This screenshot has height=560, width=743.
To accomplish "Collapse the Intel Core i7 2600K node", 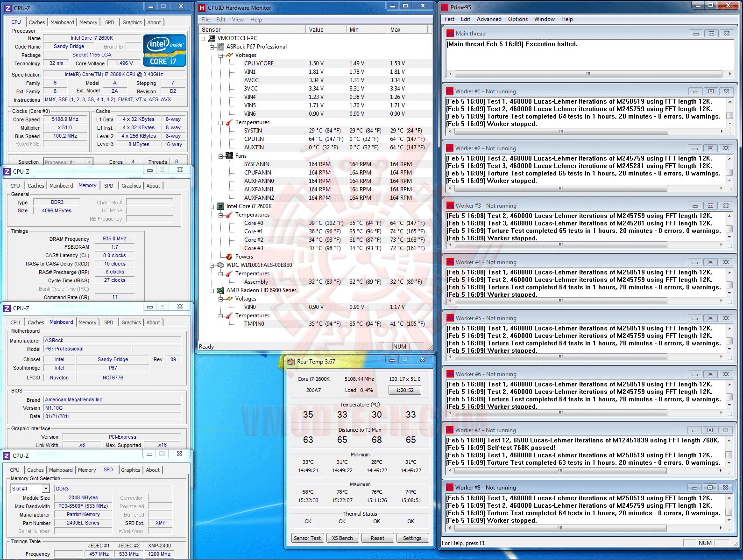I will point(212,206).
